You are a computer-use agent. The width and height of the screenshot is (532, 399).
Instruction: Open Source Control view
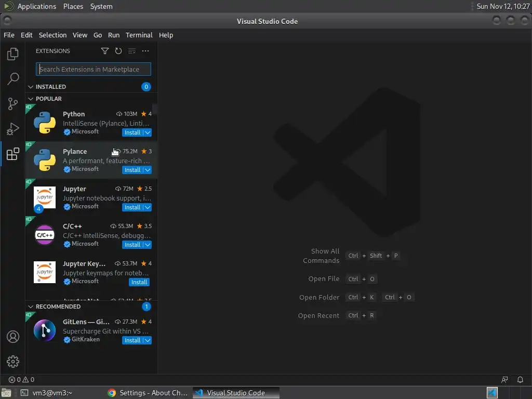pyautogui.click(x=13, y=104)
